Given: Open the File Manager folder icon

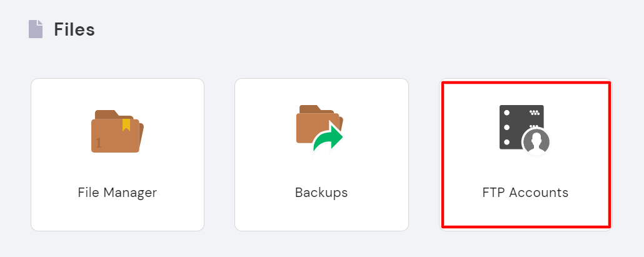Looking at the screenshot, I should [118, 131].
